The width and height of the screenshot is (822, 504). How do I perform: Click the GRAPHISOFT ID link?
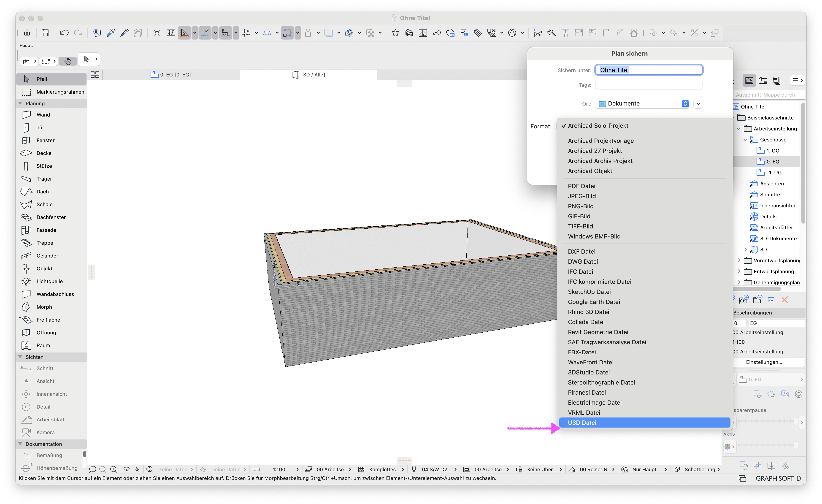point(778,479)
